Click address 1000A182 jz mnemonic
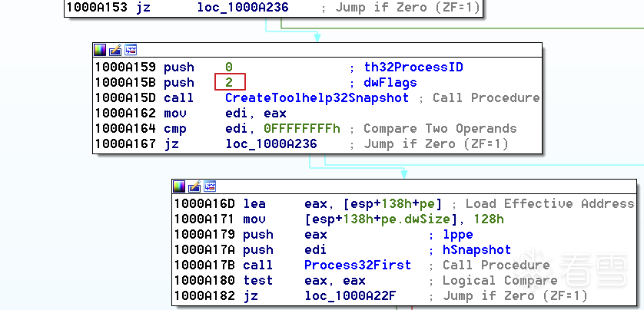The width and height of the screenshot is (644, 310). tap(251, 295)
